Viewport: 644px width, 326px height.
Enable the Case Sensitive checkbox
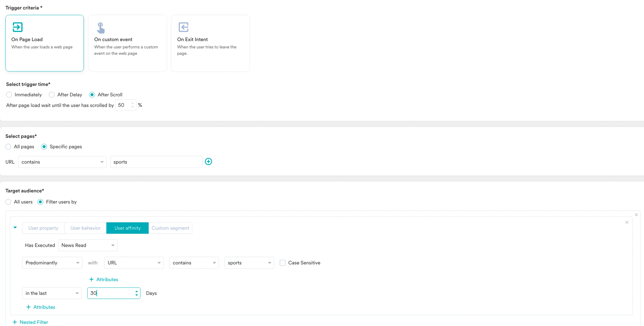tap(282, 263)
